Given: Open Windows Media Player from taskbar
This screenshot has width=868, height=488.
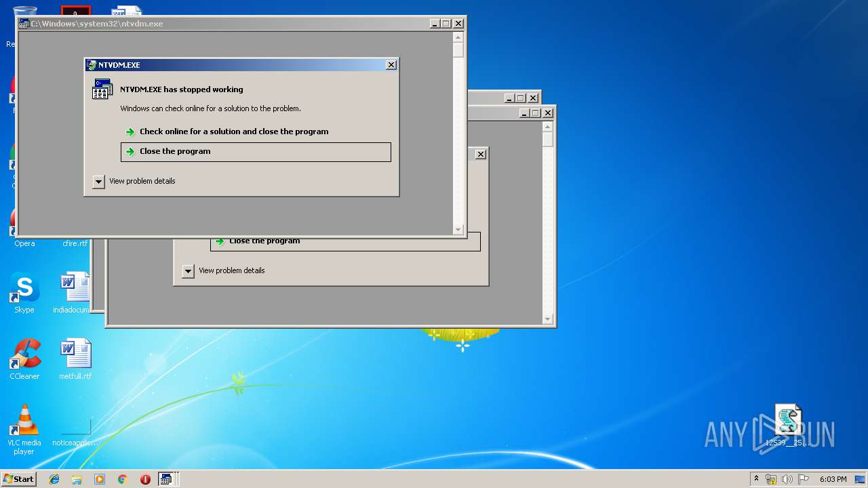Looking at the screenshot, I should click(x=100, y=479).
